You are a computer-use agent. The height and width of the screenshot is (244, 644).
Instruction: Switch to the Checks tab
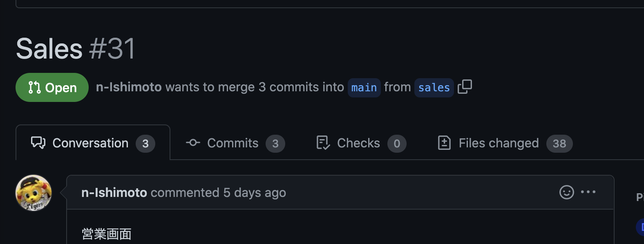pyautogui.click(x=361, y=143)
